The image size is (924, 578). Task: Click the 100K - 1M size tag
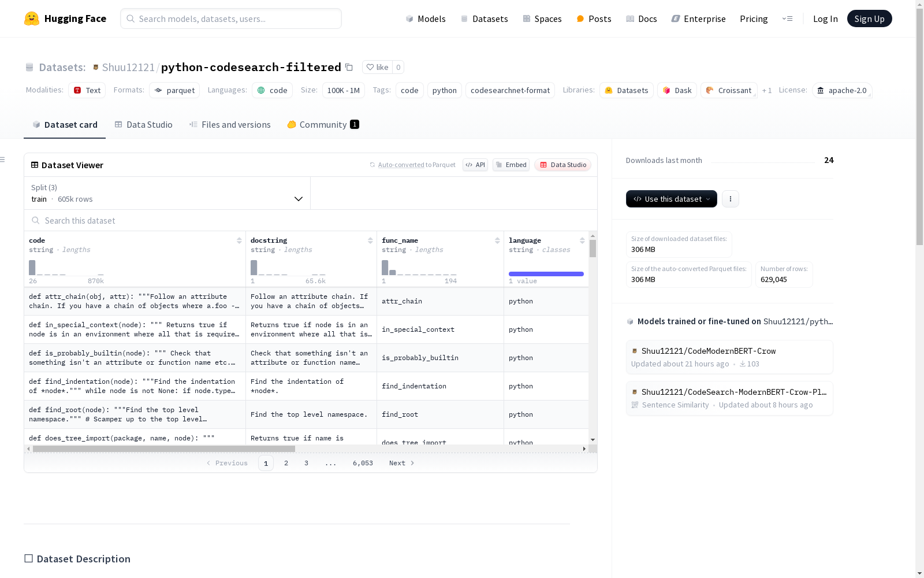[x=343, y=90]
